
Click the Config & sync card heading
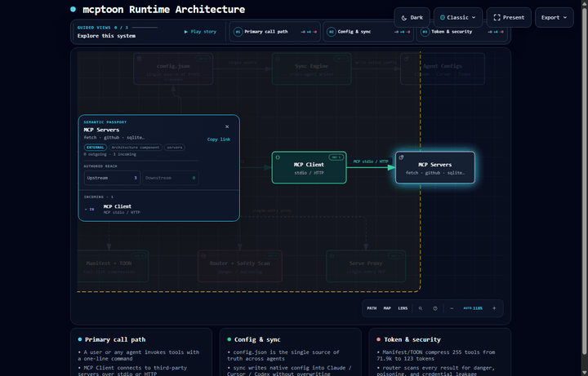point(257,339)
